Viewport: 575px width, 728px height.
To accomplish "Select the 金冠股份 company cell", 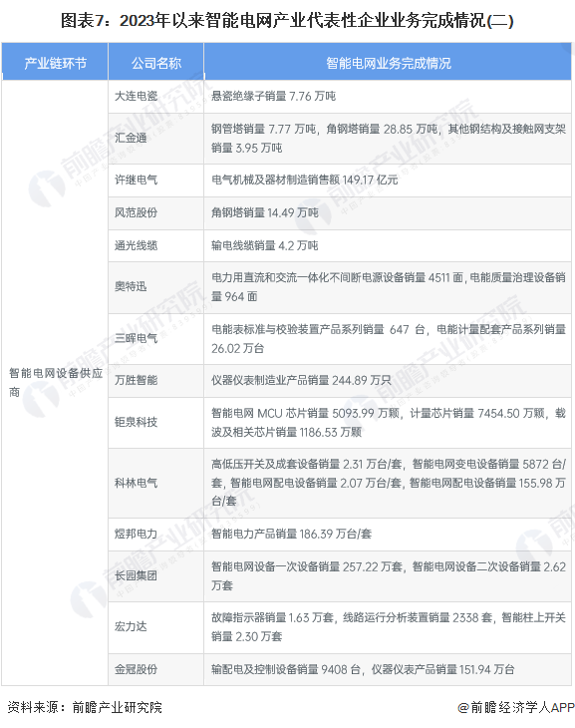I will click(x=155, y=669).
